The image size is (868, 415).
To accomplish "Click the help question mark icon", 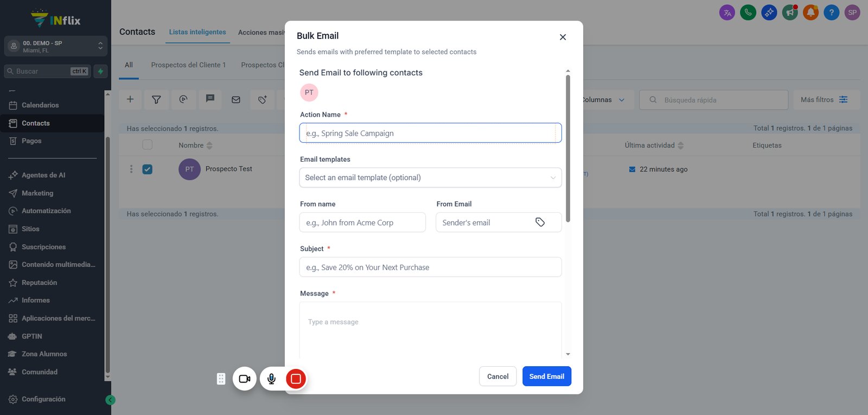I will pyautogui.click(x=831, y=12).
